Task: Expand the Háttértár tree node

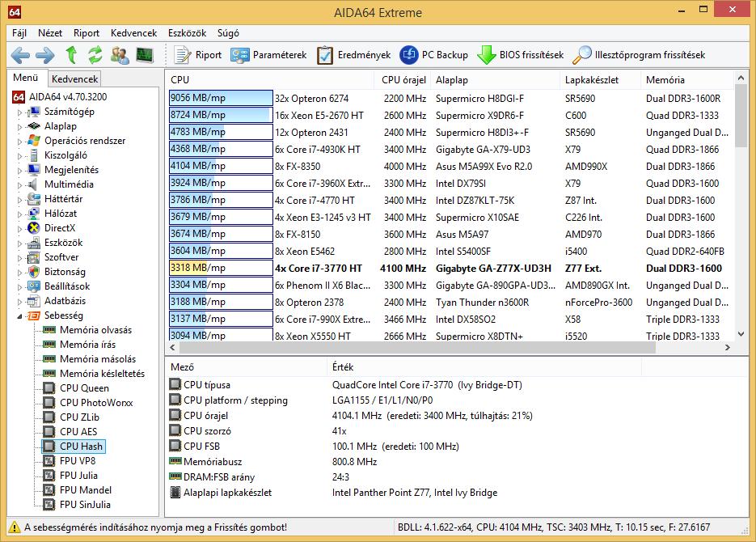Action: click(x=19, y=199)
